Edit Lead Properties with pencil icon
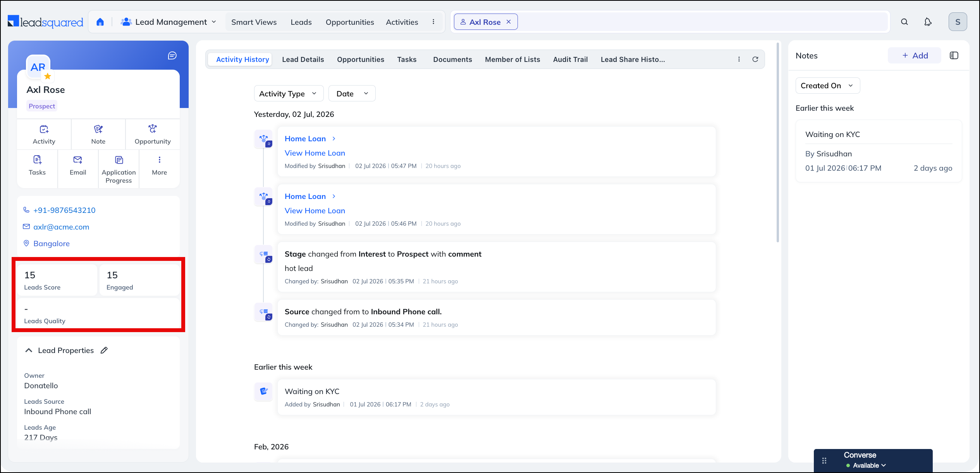This screenshot has width=980, height=473. [104, 350]
